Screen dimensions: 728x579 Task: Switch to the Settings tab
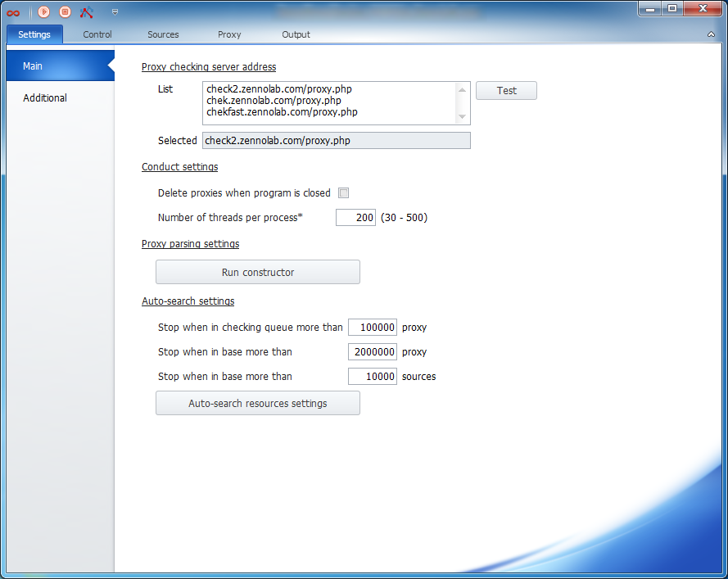pyautogui.click(x=34, y=34)
